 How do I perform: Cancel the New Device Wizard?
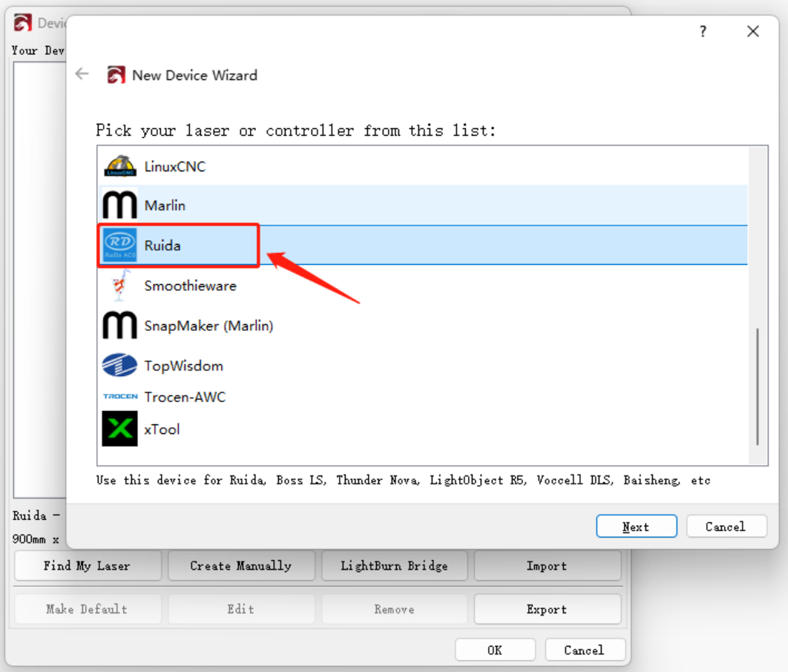point(726,526)
